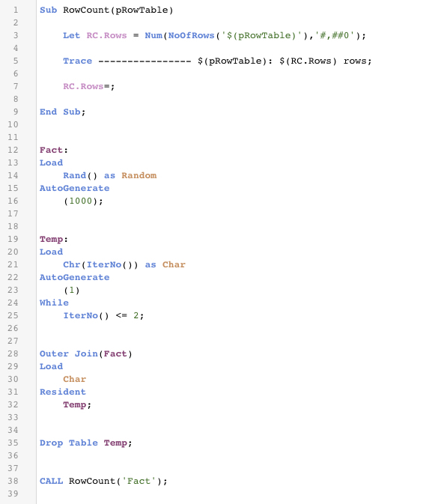Click the 'While' keyword on line 24
441x504 pixels.
click(x=54, y=303)
